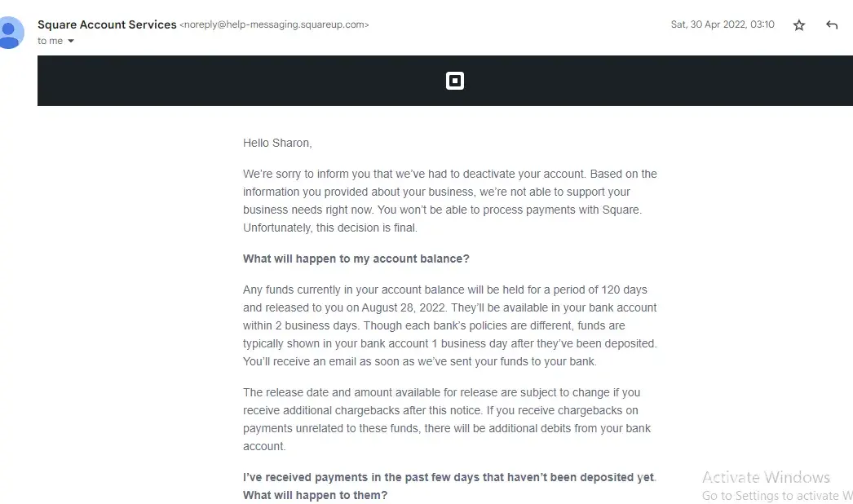The width and height of the screenshot is (853, 504).
Task: Click paragraph starting "Any funds currently in your account"
Action: pyautogui.click(x=449, y=325)
